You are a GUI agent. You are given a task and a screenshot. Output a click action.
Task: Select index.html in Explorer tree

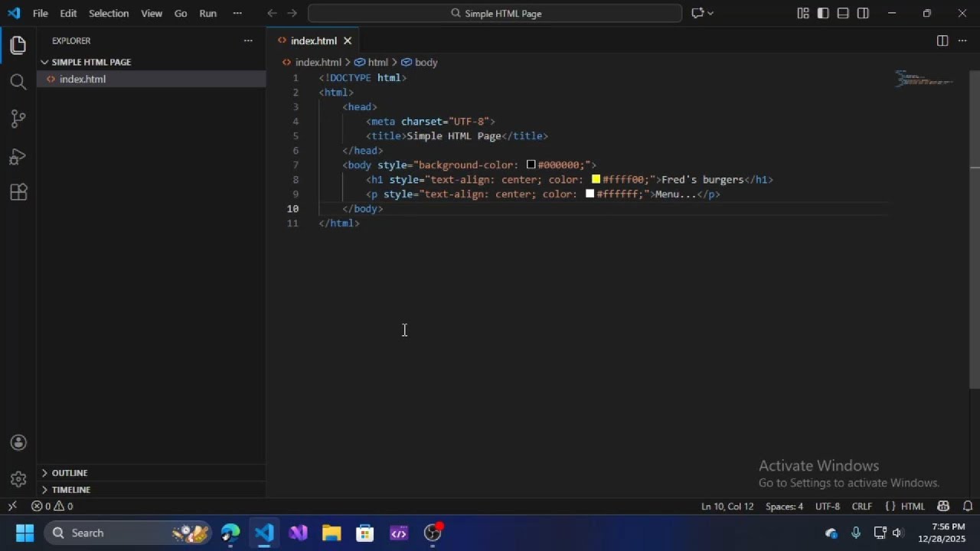tap(152, 79)
